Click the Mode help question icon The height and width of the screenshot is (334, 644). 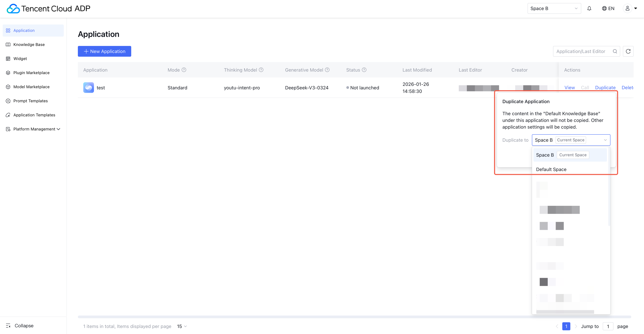click(x=184, y=70)
